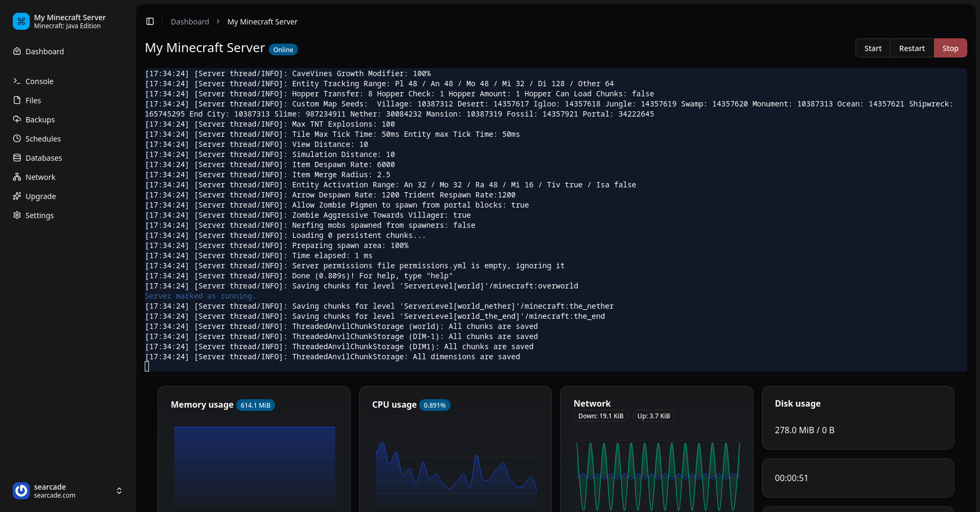980x512 pixels.
Task: Go to the Files section
Action: [68, 100]
